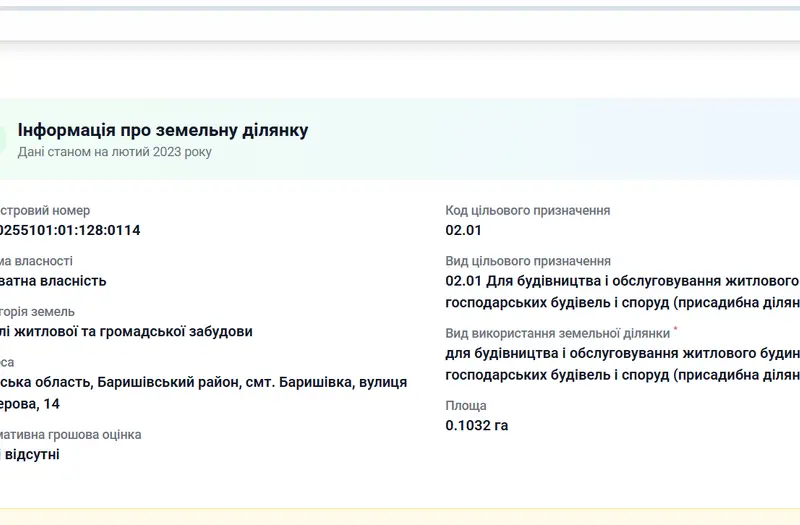The width and height of the screenshot is (800, 525).
Task: Click the subtitle Дані станом на лютий 2023 року
Action: coord(114,152)
